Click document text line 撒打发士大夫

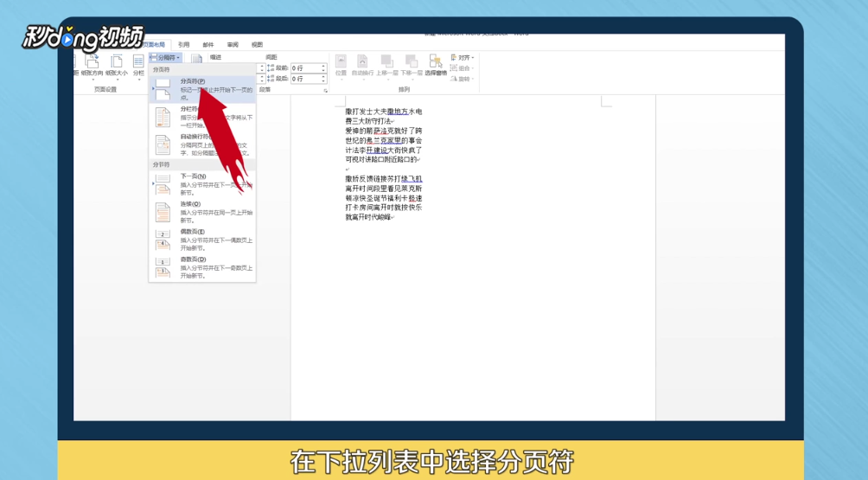[384, 112]
